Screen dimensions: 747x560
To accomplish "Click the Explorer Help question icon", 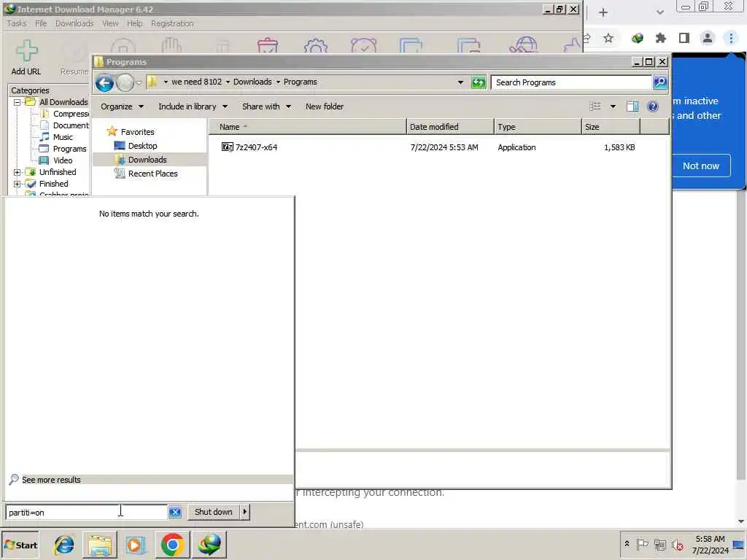I will tap(653, 106).
